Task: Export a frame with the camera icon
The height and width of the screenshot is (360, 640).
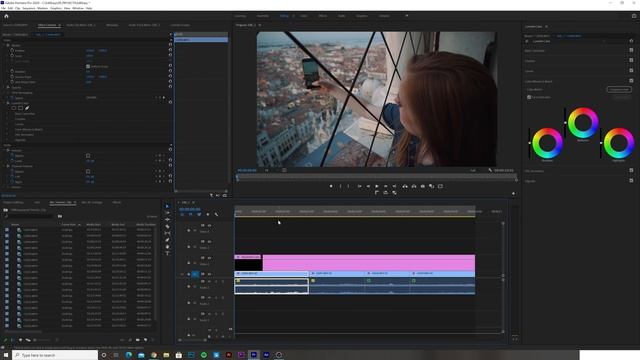Action: click(423, 186)
